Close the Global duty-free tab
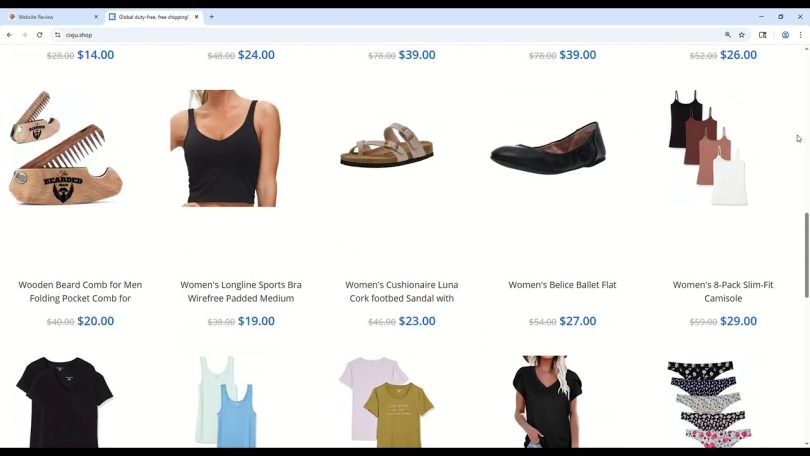The width and height of the screenshot is (810, 456). click(196, 17)
